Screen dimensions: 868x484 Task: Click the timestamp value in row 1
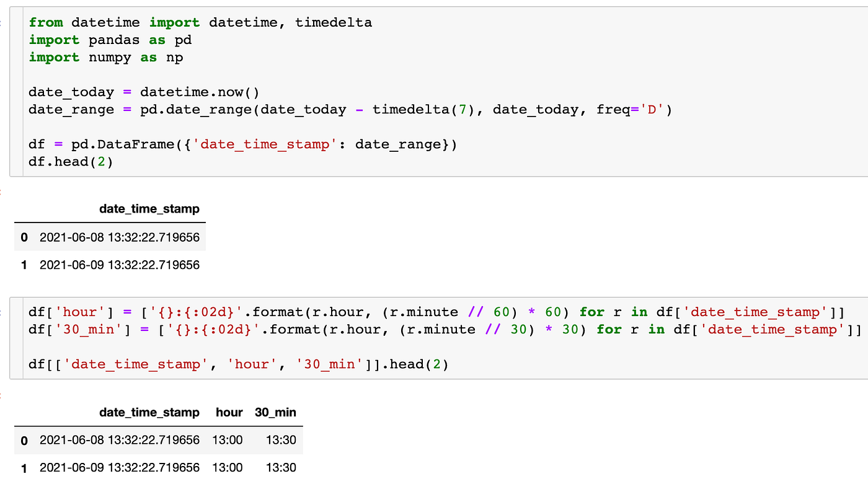point(119,265)
